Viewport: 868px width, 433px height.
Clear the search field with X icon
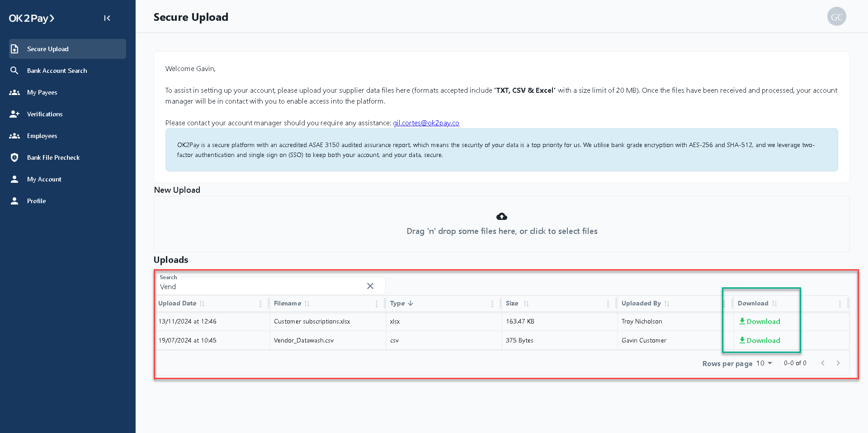pos(370,286)
